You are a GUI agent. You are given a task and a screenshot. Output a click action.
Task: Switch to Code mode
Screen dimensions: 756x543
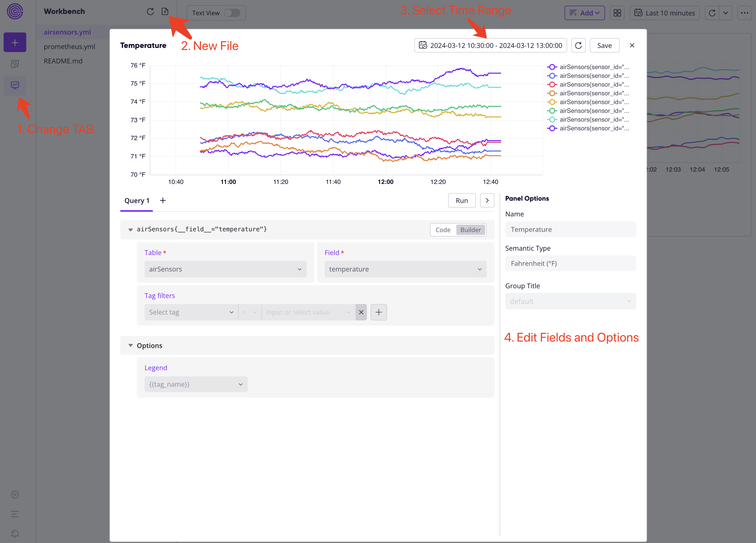(x=443, y=230)
